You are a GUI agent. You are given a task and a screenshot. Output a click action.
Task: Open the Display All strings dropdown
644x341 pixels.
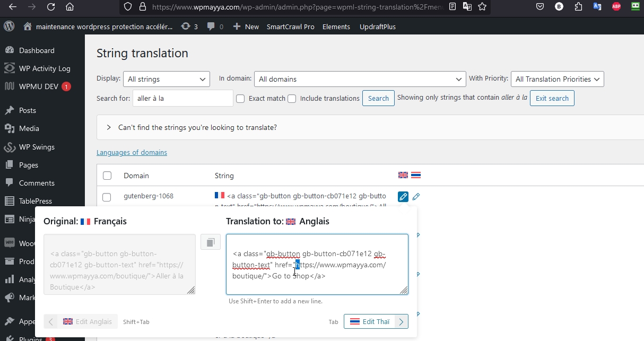166,79
